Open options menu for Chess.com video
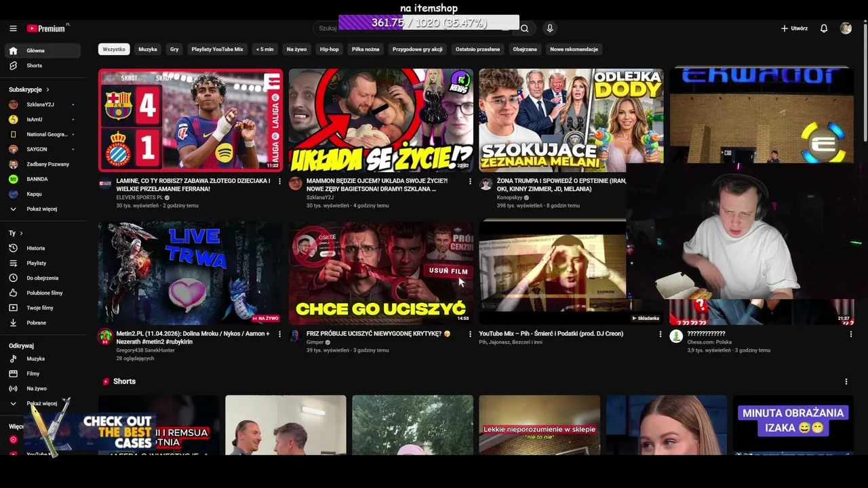868x488 pixels. click(850, 334)
